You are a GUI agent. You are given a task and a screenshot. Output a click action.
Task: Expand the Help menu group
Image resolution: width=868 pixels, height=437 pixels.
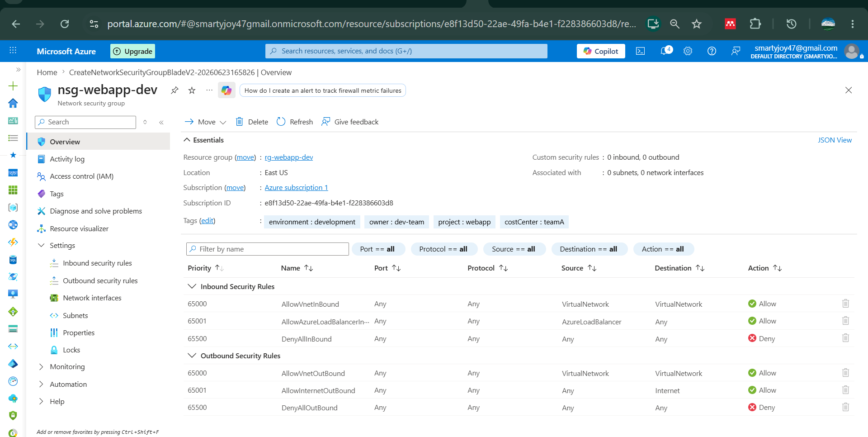coord(41,401)
